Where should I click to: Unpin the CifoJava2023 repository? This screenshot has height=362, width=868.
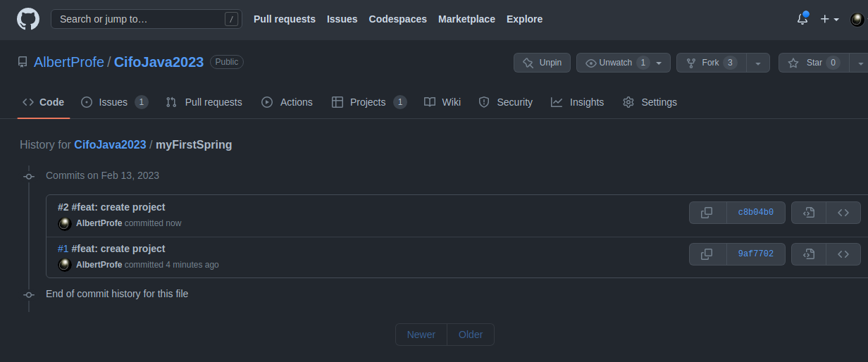(x=542, y=63)
